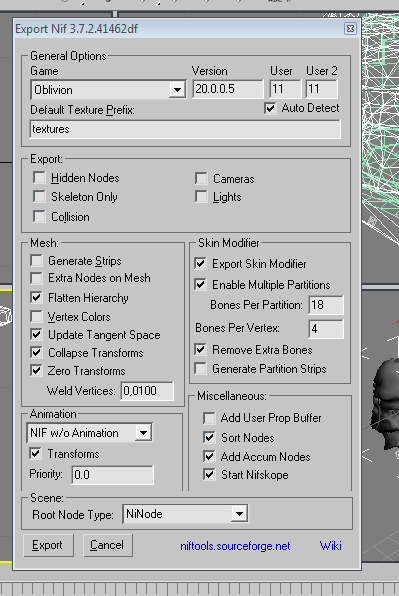Toggle Enable Multiple Partitions
This screenshot has height=596, width=399.
click(200, 284)
